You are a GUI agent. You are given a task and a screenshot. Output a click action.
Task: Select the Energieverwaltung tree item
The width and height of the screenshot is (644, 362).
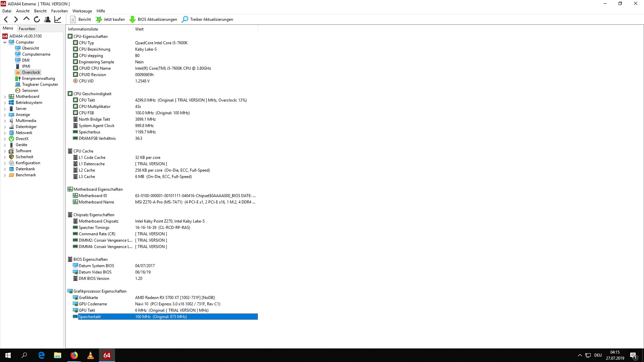(x=38, y=78)
